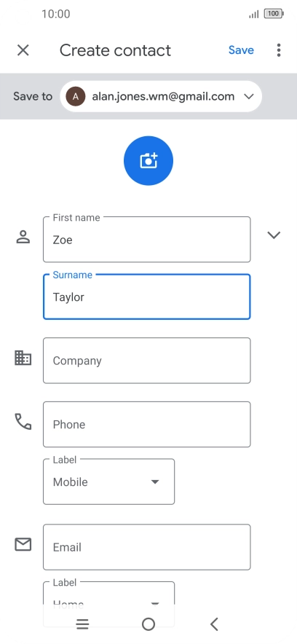
Task: Tap the phone handset icon
Action: (x=23, y=421)
